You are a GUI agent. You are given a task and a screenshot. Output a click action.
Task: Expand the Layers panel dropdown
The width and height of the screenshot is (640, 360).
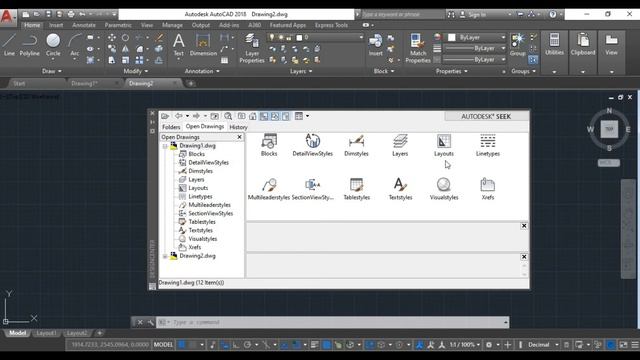pyautogui.click(x=301, y=71)
